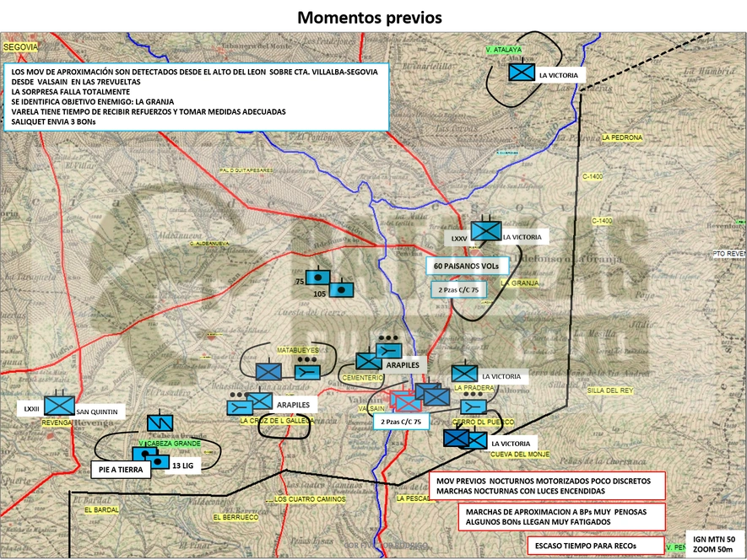The image size is (747, 560).
Task: Click the SEGOVIA place label
Action: [x=20, y=47]
